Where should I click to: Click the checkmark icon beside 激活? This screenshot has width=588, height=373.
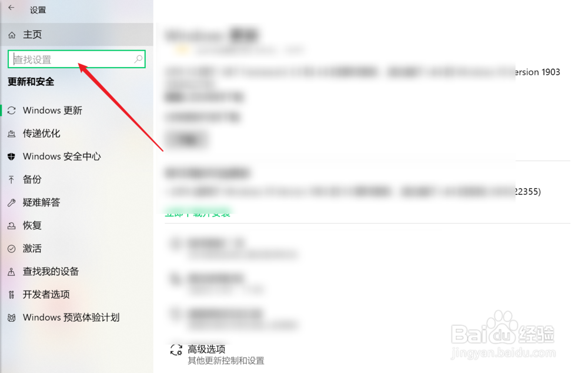click(12, 248)
